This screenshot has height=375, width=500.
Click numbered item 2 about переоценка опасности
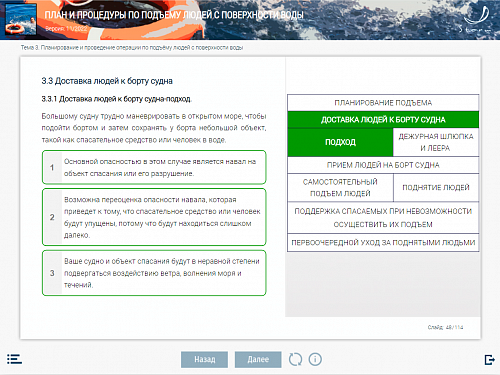154,217
